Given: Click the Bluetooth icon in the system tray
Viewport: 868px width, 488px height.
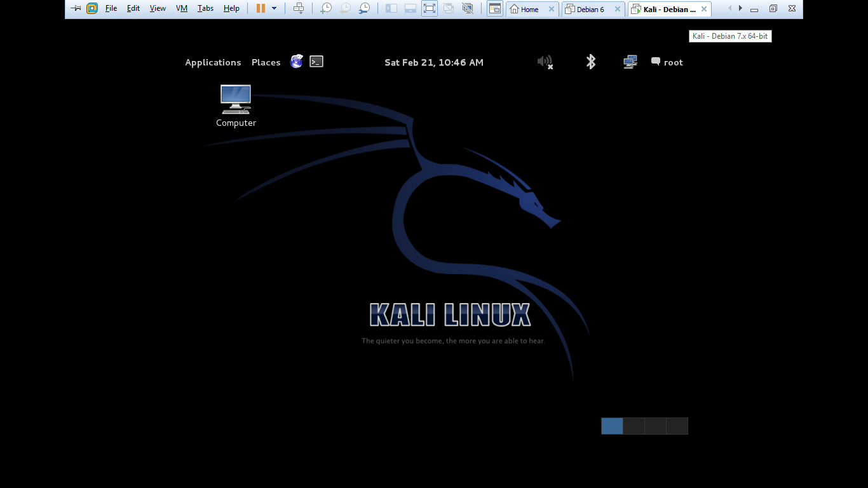Looking at the screenshot, I should coord(591,62).
